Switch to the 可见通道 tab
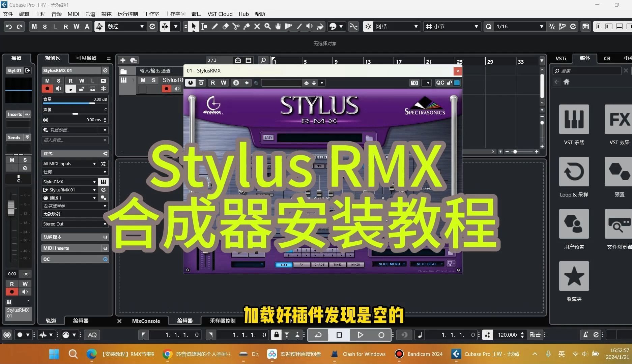632x364 pixels. (x=86, y=58)
